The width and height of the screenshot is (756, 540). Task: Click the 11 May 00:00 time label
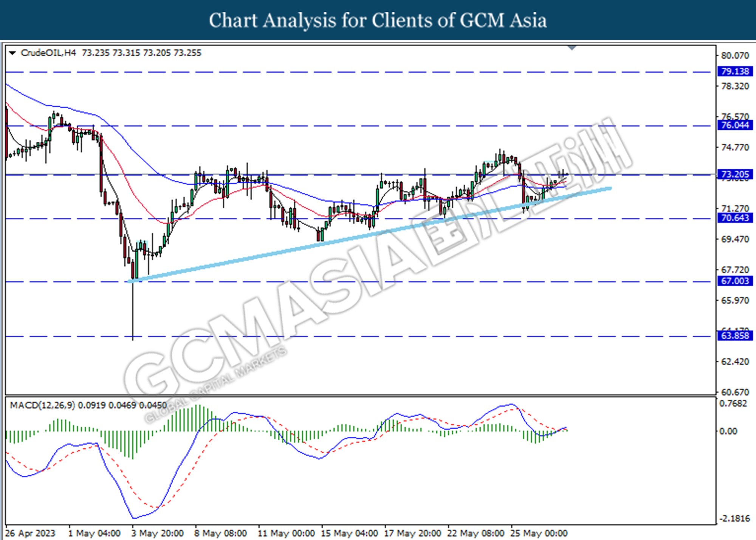click(286, 533)
